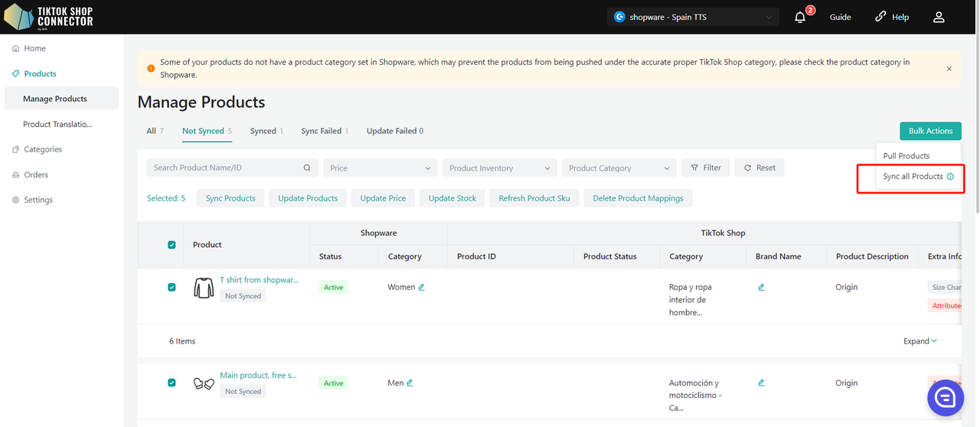Image resolution: width=980 pixels, height=427 pixels.
Task: Click the chat support bubble icon
Action: 945,397
